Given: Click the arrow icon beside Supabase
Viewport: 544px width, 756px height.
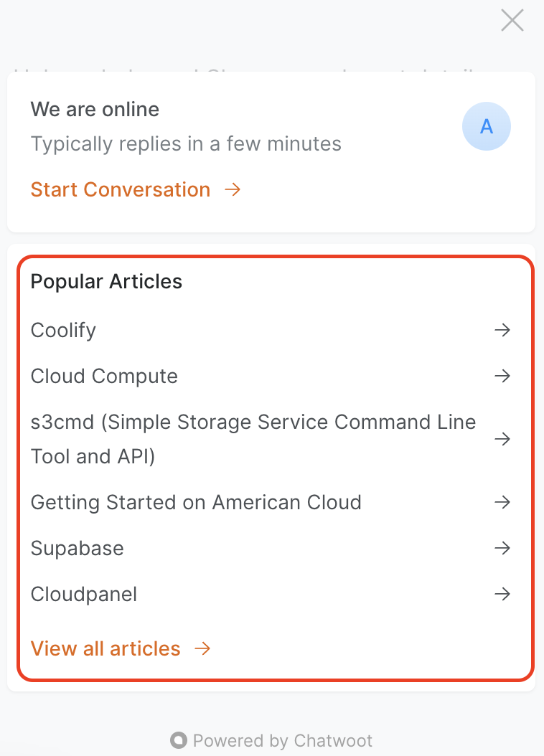Looking at the screenshot, I should point(502,548).
